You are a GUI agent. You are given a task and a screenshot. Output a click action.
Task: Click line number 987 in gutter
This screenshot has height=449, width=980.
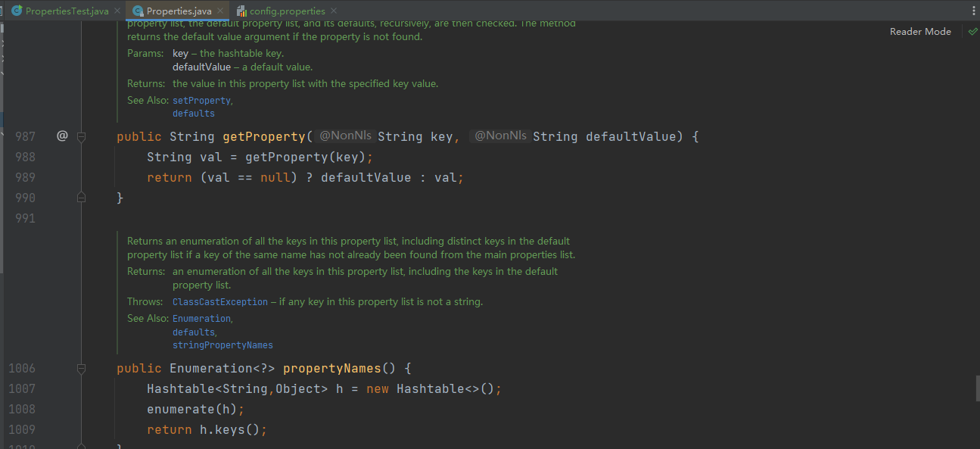pyautogui.click(x=26, y=137)
